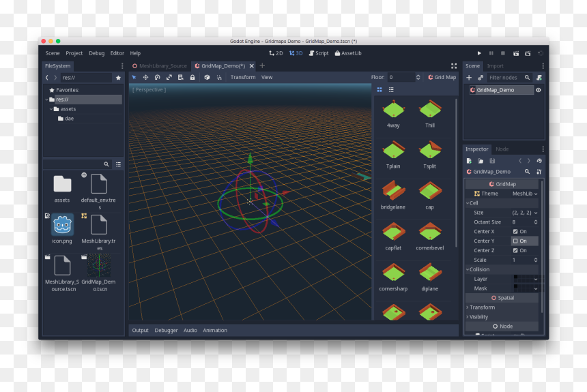
Task: Toggle Center Y checkbox
Action: point(515,241)
